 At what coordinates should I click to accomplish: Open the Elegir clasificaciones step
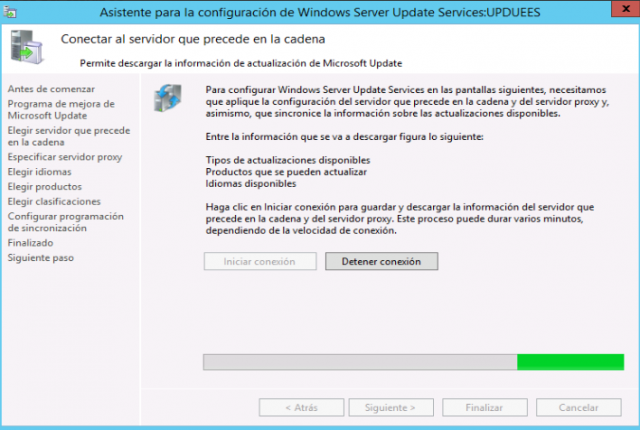[x=54, y=202]
